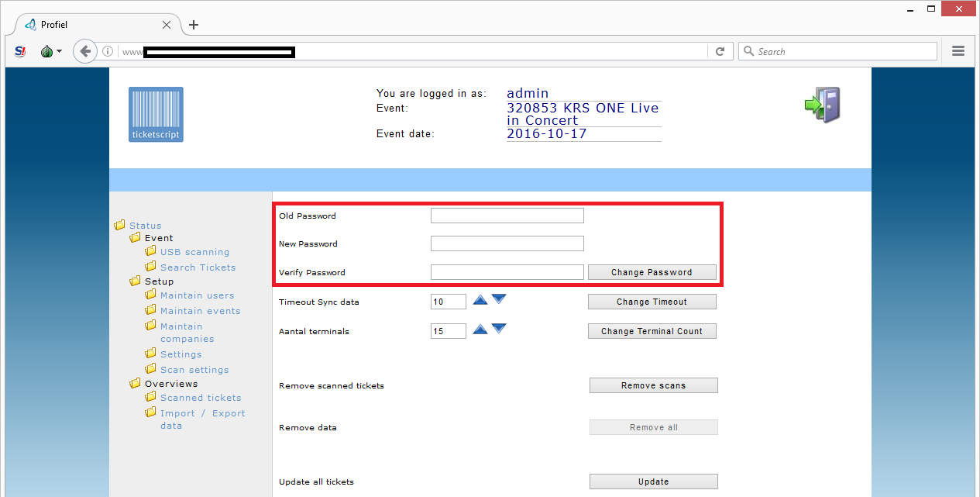The height and width of the screenshot is (497, 980).
Task: Open Search Tickets page
Action: click(198, 267)
